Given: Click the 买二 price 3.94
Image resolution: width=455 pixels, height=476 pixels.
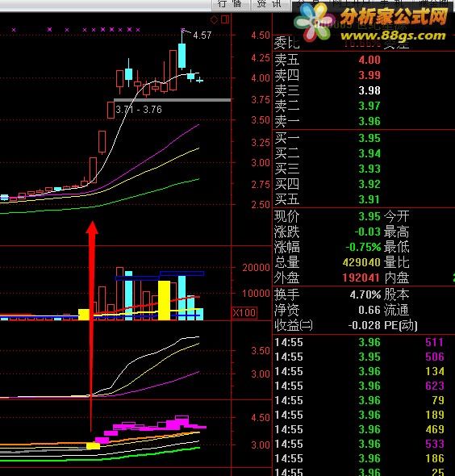Looking at the screenshot, I should pyautogui.click(x=369, y=153).
